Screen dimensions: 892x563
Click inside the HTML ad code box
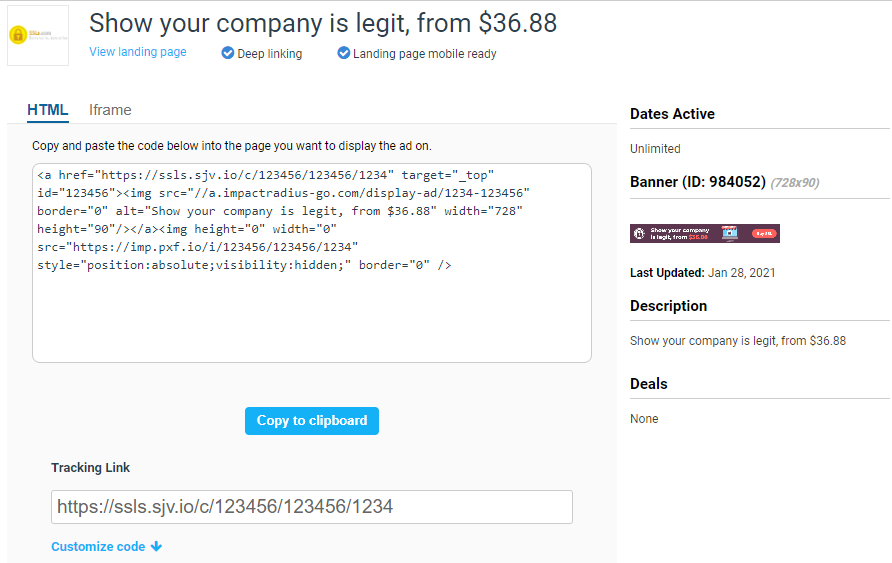coord(312,263)
